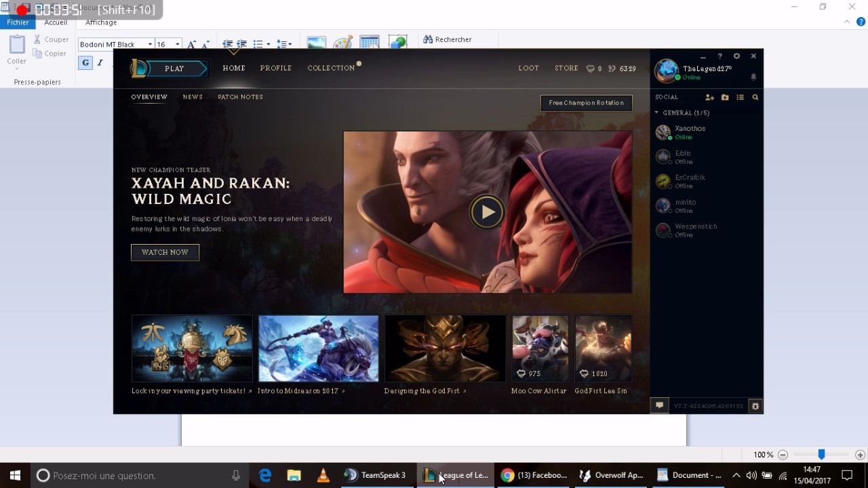Screen dimensions: 868x488
Task: Switch to the WordPad Affichage tab
Action: tap(101, 22)
